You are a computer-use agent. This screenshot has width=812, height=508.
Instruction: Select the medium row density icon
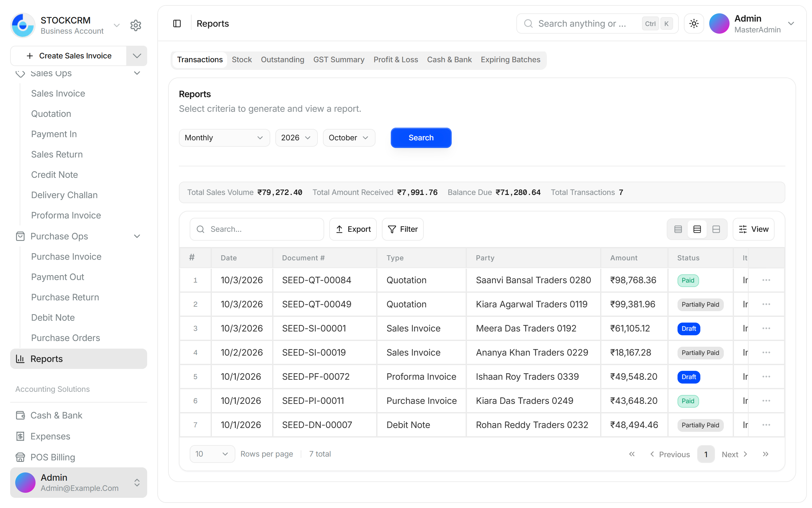[x=697, y=229]
